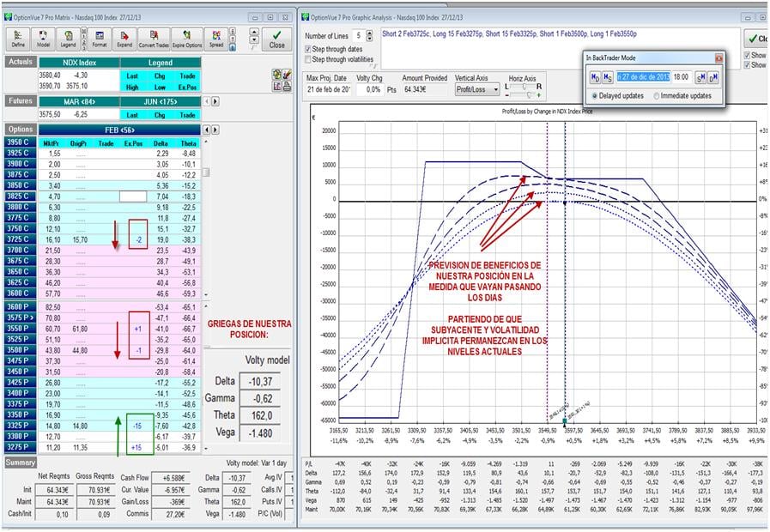Click the Expire Options icon
The width and height of the screenshot is (770, 532).
[187, 39]
